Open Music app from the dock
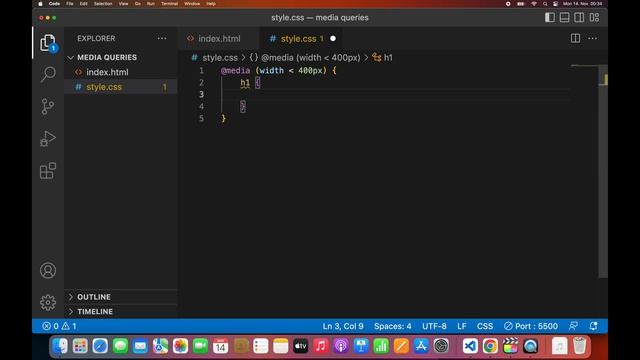Image resolution: width=640 pixels, height=360 pixels. [x=321, y=346]
